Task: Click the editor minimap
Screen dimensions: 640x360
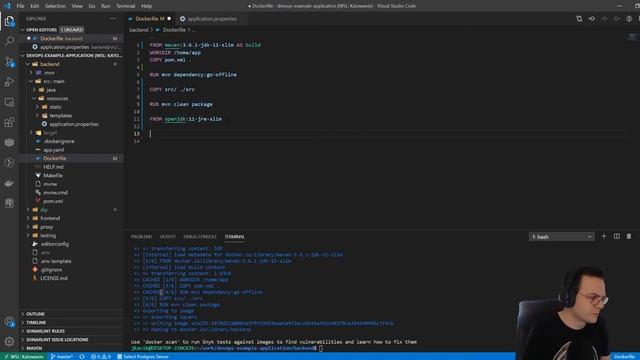Action: [632, 38]
